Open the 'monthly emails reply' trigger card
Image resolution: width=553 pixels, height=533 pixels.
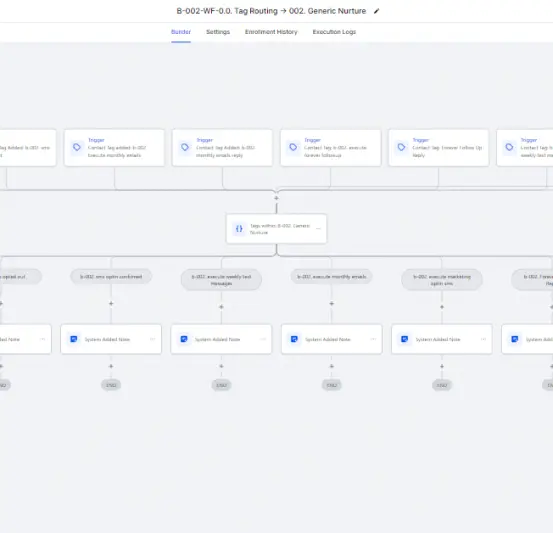tap(222, 147)
